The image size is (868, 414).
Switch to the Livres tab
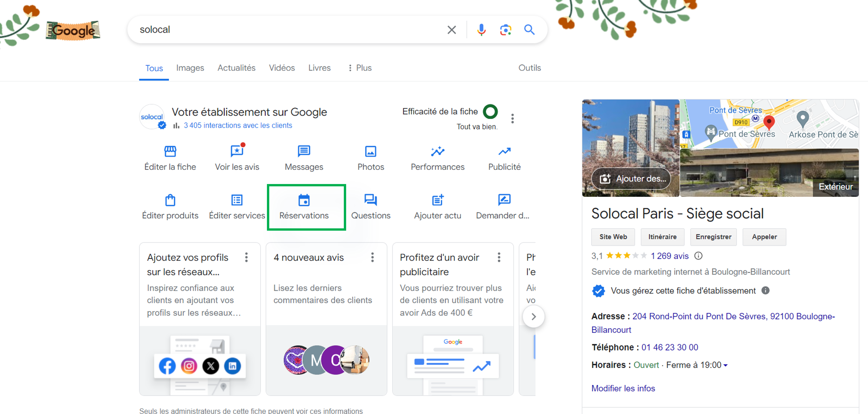(319, 68)
